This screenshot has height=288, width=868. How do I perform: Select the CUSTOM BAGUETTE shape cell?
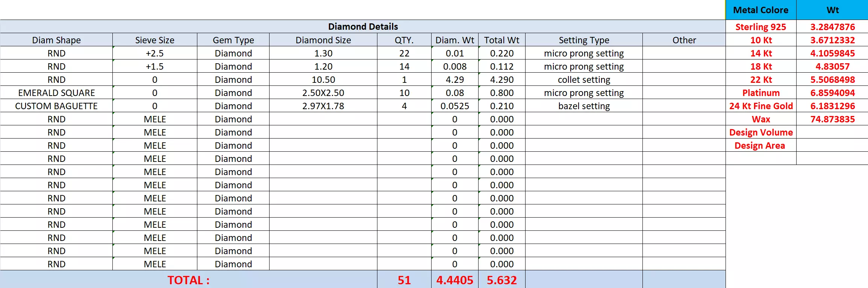click(56, 106)
